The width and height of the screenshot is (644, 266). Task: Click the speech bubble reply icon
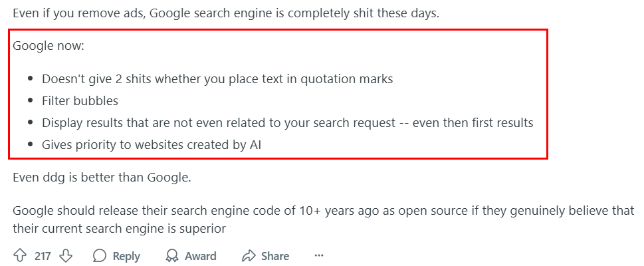click(x=100, y=256)
